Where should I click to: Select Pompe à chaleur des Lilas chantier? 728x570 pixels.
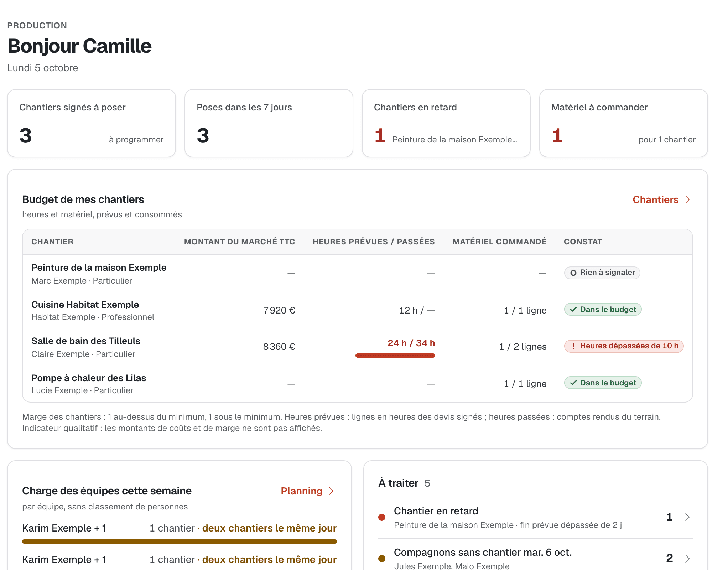coord(89,378)
